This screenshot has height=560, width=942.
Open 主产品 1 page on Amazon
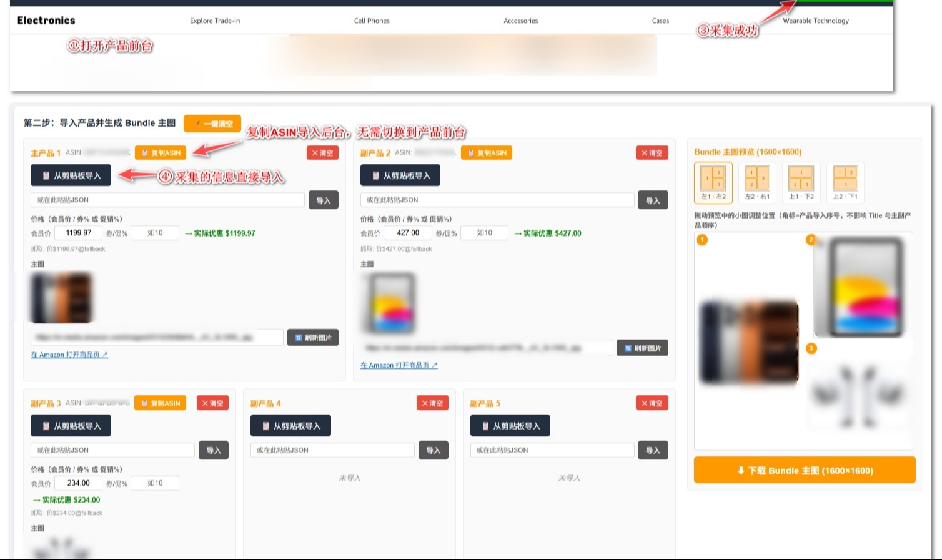pos(69,355)
